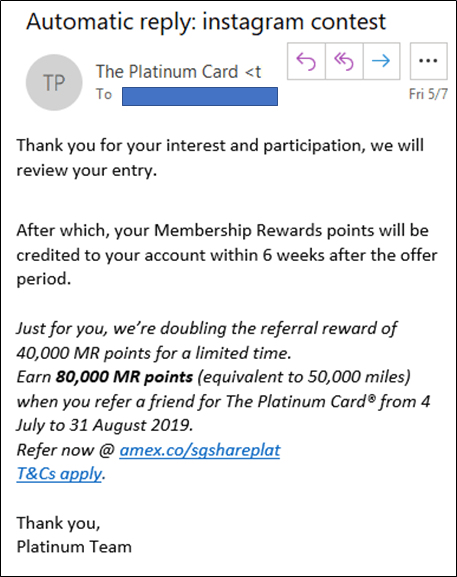Click the Platinum Team signature line

pos(74,547)
